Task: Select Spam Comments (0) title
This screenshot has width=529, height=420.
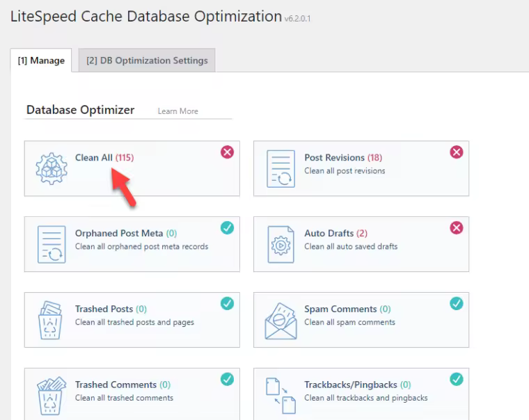Action: pyautogui.click(x=347, y=309)
